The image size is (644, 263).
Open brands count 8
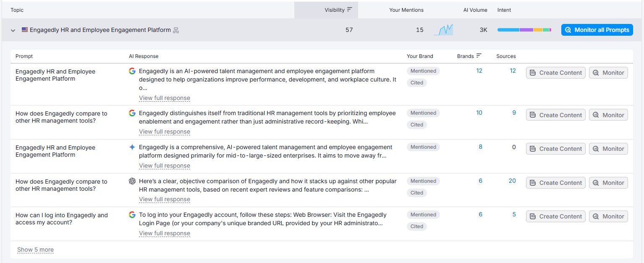click(x=481, y=147)
